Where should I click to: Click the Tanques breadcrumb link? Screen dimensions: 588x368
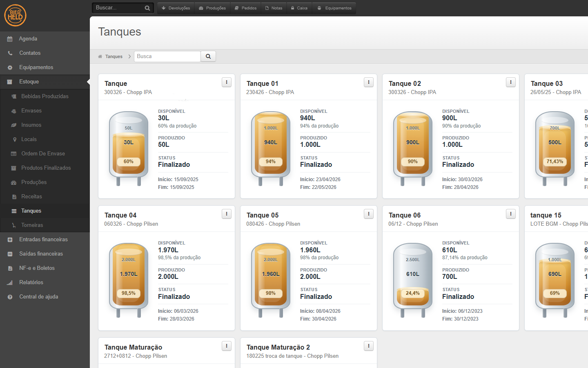coord(114,56)
